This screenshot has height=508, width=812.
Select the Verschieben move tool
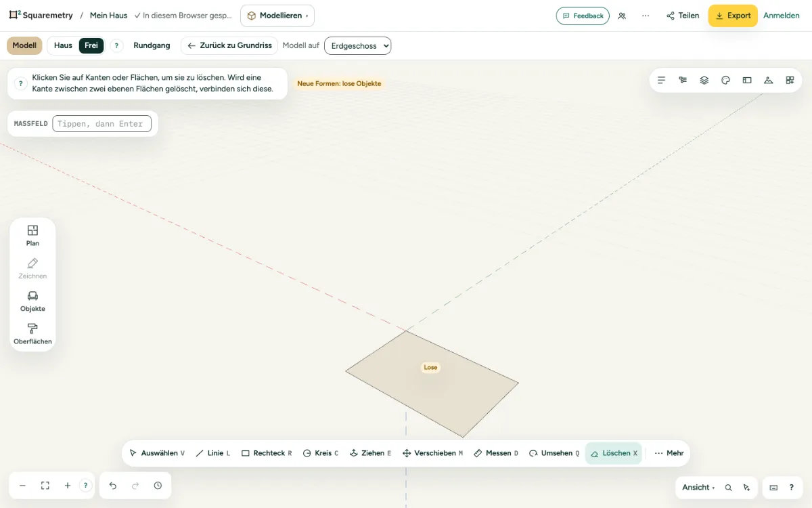point(432,453)
